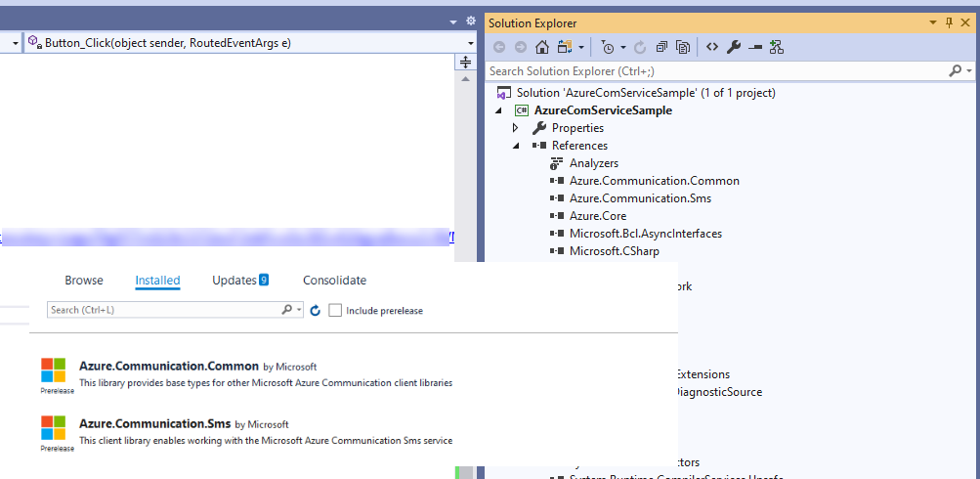This screenshot has width=980, height=479.
Task: Click the Preview Selected Items icon
Action: click(x=755, y=47)
